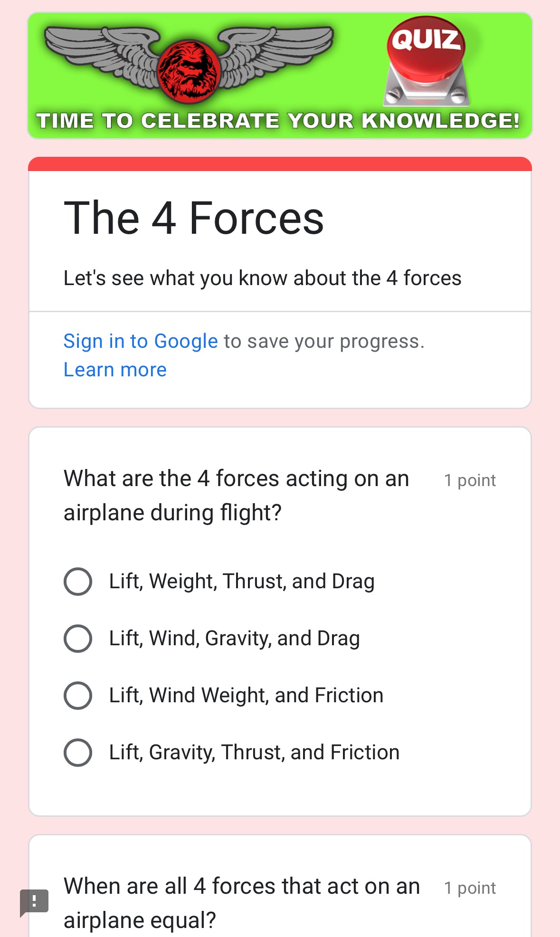Select "Lift, Gravity, Thrust, and Friction" option
This screenshot has width=560, height=937.
click(x=78, y=752)
